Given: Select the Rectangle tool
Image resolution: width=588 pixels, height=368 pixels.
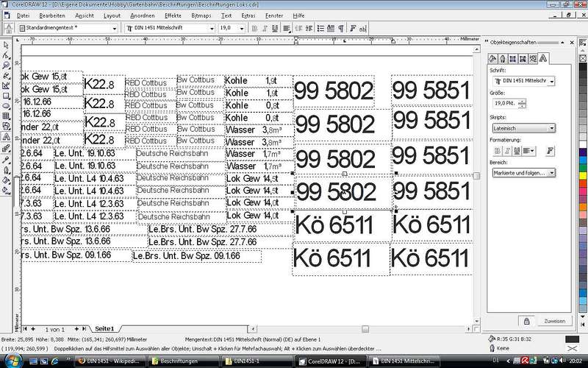Looking at the screenshot, I should pos(6,96).
